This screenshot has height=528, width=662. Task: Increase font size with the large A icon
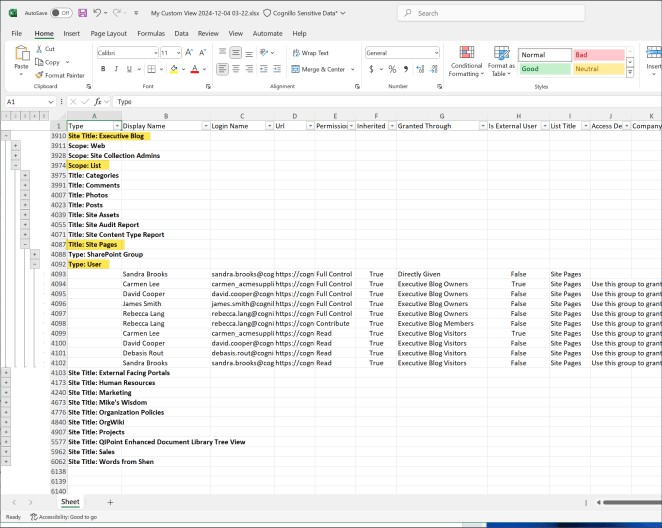(x=189, y=53)
